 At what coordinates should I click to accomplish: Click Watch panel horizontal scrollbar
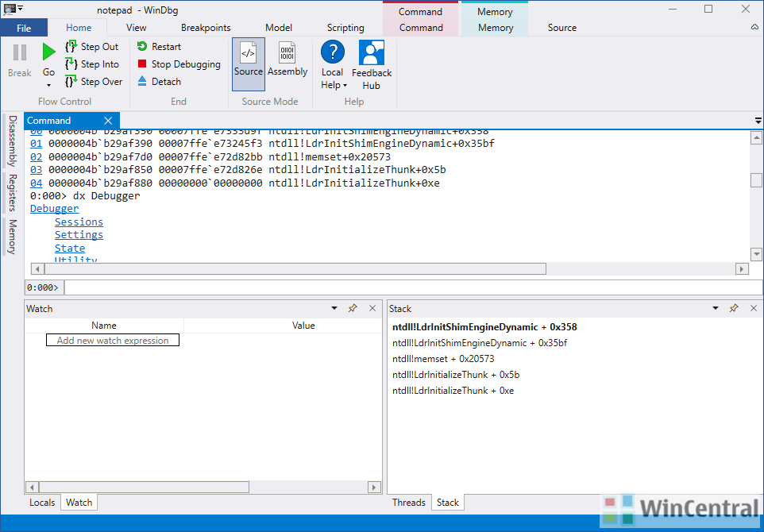(144, 488)
